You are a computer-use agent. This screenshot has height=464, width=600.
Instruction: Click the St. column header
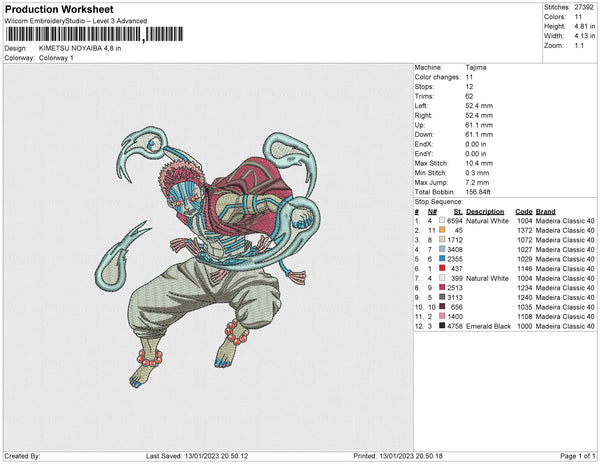458,212
